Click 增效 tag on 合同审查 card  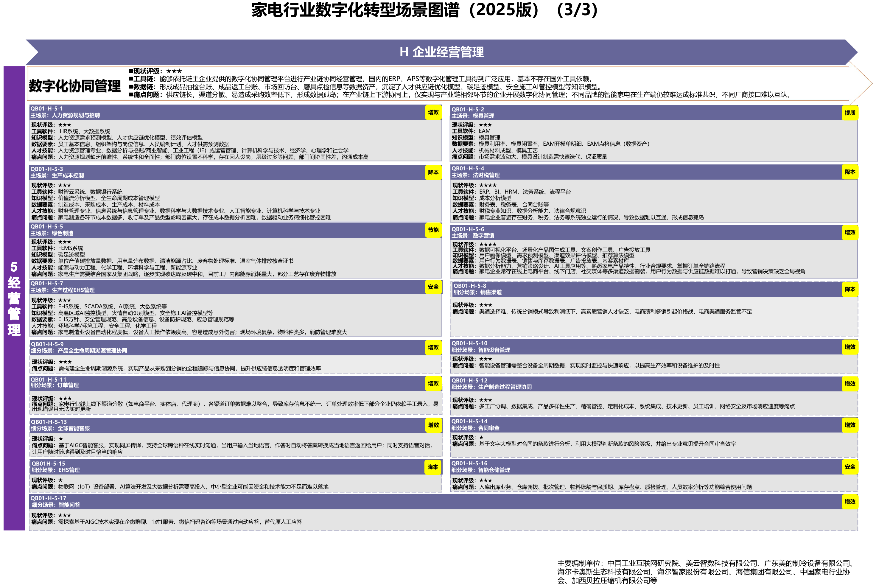click(850, 425)
